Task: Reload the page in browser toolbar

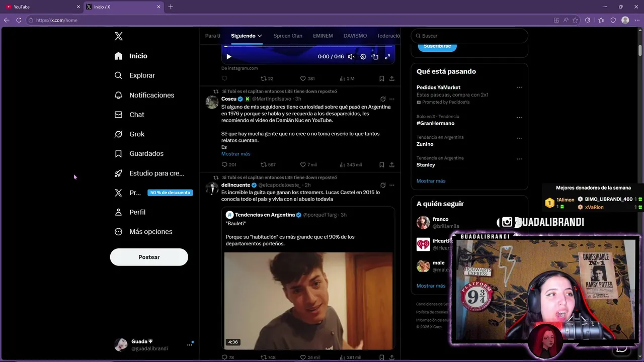Action: (19, 20)
